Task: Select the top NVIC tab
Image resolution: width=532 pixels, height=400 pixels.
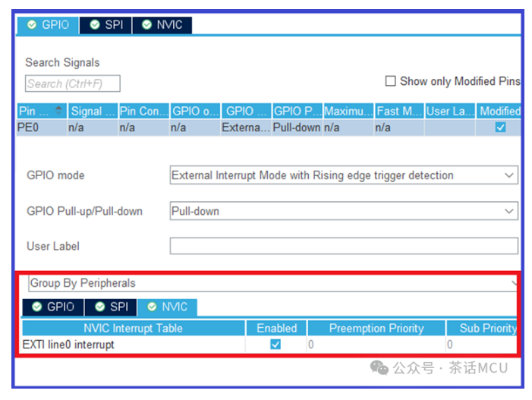Action: pyautogui.click(x=162, y=24)
